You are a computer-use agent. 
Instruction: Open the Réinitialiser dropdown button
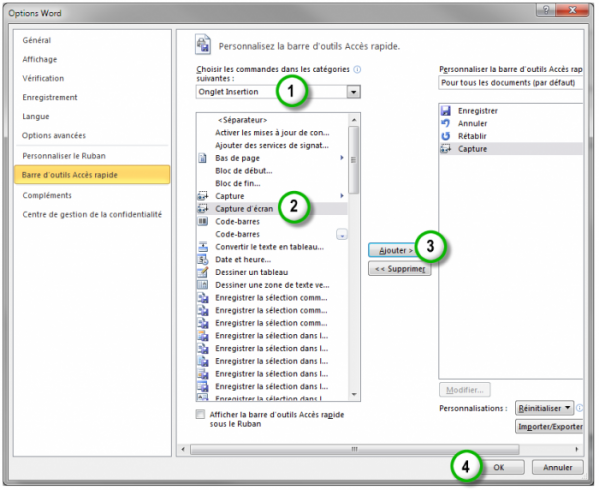click(544, 408)
